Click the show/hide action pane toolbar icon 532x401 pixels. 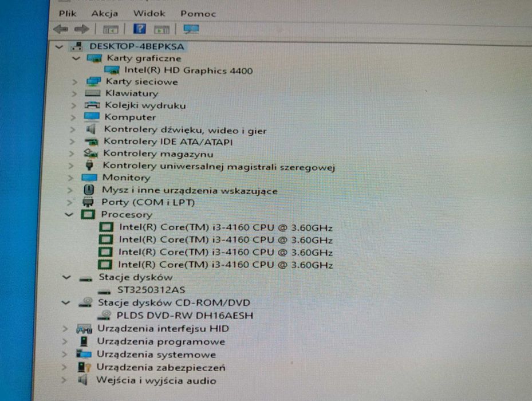click(161, 30)
